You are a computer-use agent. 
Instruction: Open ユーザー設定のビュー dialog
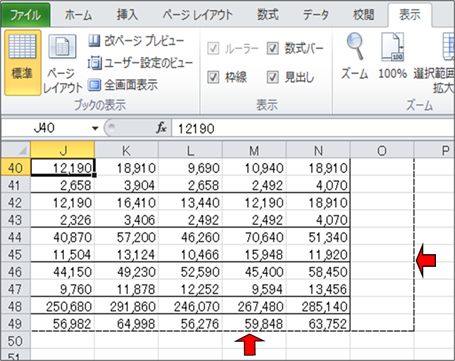point(140,63)
